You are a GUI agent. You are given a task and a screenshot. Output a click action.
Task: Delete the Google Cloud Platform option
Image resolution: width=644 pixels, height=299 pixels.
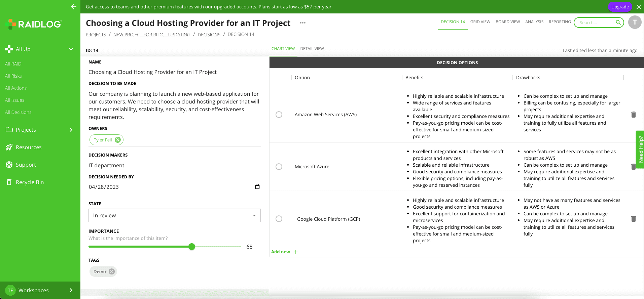point(633,219)
